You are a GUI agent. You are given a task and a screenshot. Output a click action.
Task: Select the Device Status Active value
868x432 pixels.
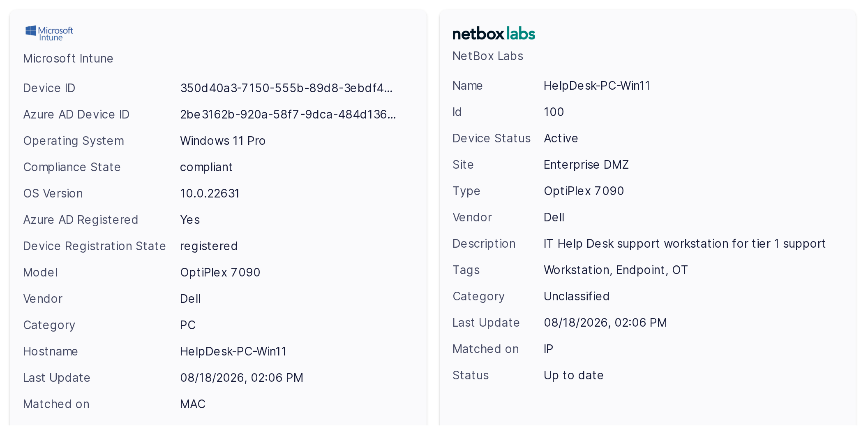point(561,138)
